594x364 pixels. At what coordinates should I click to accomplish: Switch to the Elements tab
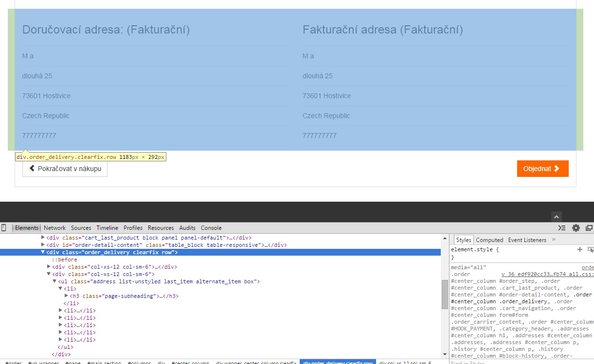tap(26, 228)
